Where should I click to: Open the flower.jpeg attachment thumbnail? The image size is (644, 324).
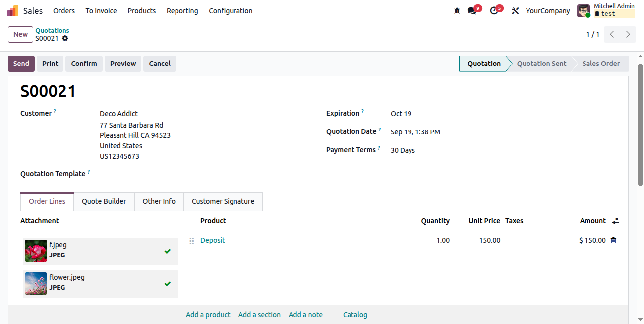36,283
